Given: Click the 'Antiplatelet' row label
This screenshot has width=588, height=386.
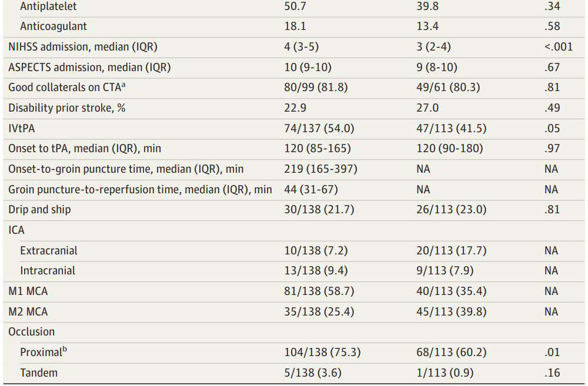Looking at the screenshot, I should tap(48, 6).
